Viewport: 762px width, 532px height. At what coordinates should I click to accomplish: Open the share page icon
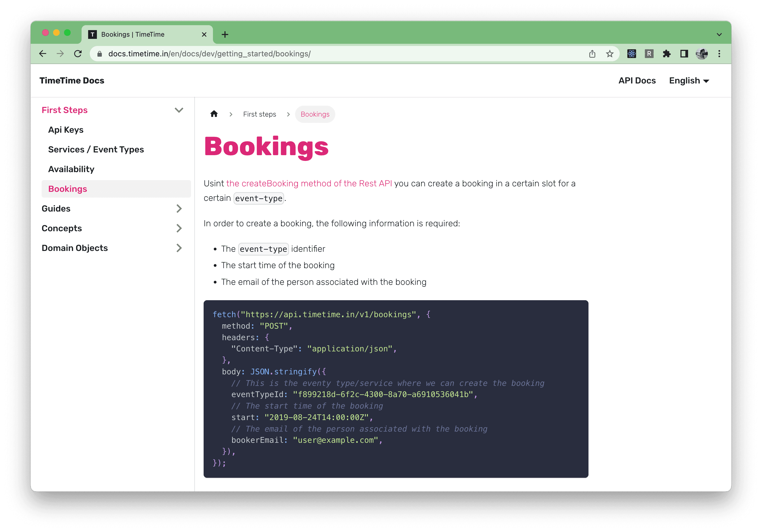tap(592, 54)
